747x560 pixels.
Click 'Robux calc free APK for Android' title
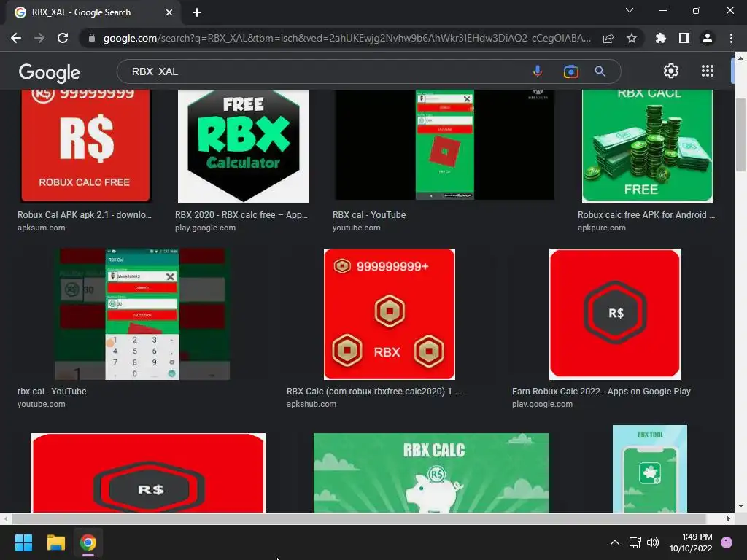tap(646, 215)
